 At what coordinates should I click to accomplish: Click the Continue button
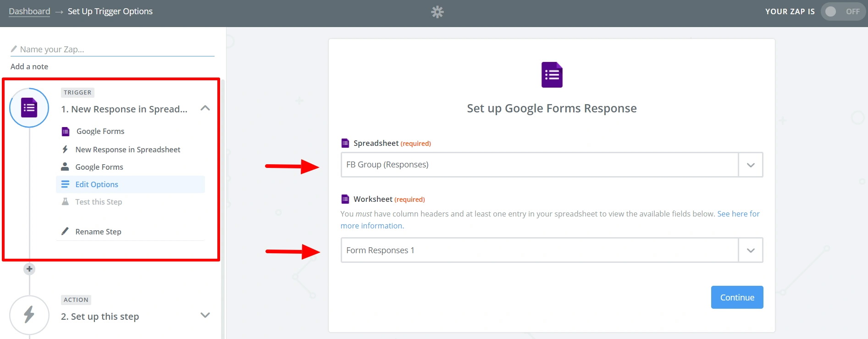tap(737, 297)
